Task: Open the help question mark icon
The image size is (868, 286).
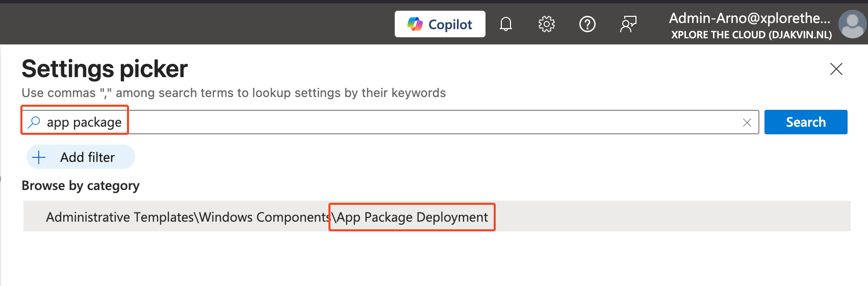Action: [587, 24]
